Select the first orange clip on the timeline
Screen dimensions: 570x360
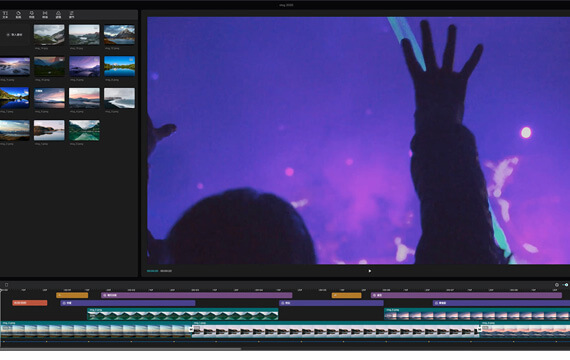pos(72,295)
